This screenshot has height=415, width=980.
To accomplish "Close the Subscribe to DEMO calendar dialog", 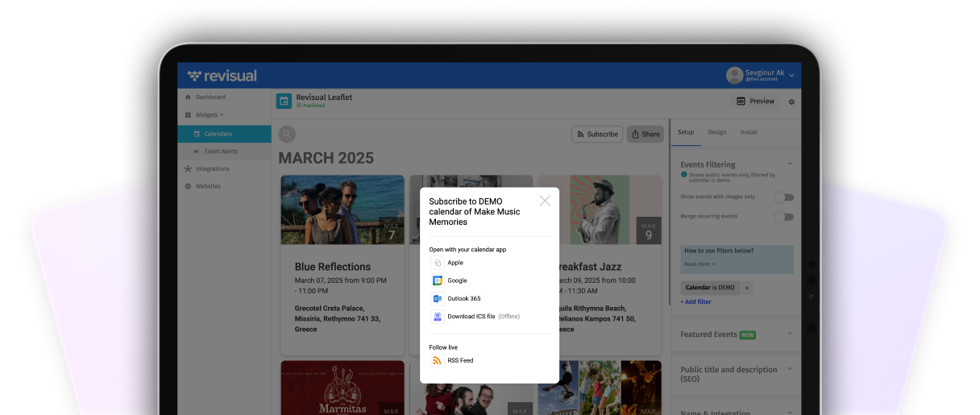I will coord(545,201).
